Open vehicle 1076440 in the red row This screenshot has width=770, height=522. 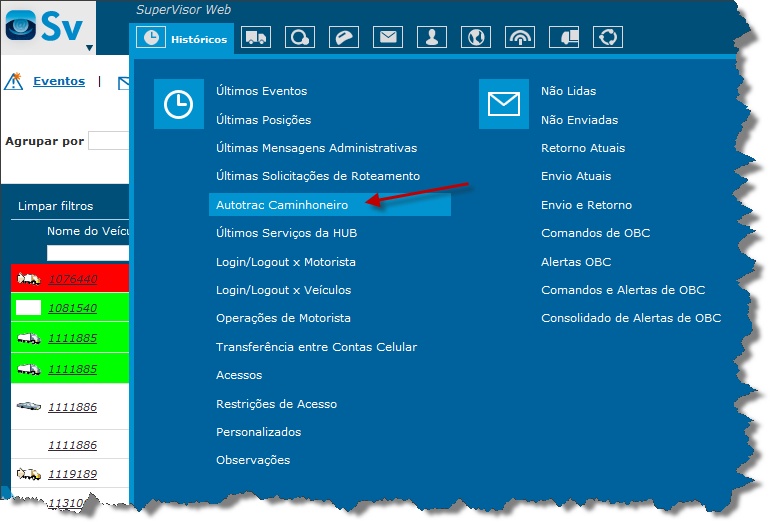(x=73, y=279)
